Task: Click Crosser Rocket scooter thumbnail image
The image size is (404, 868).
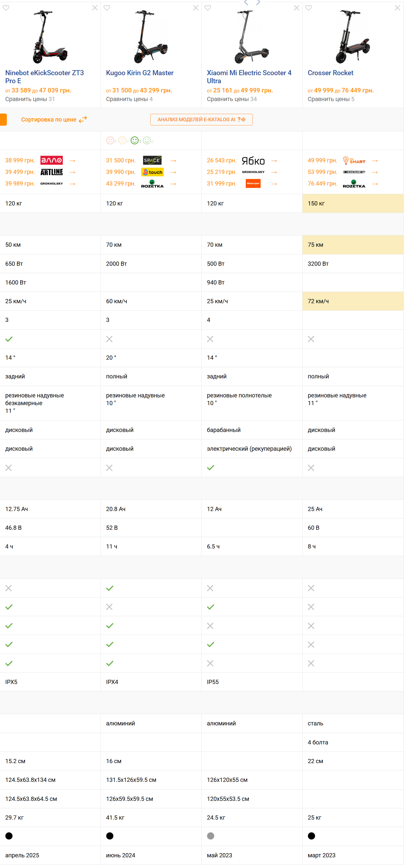Action: pos(353,37)
